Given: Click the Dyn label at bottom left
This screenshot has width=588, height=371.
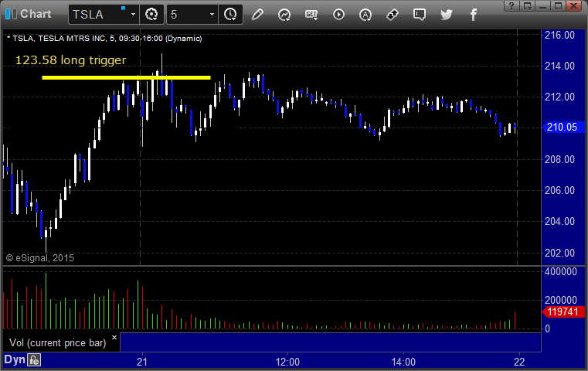Looking at the screenshot, I should click(x=15, y=359).
